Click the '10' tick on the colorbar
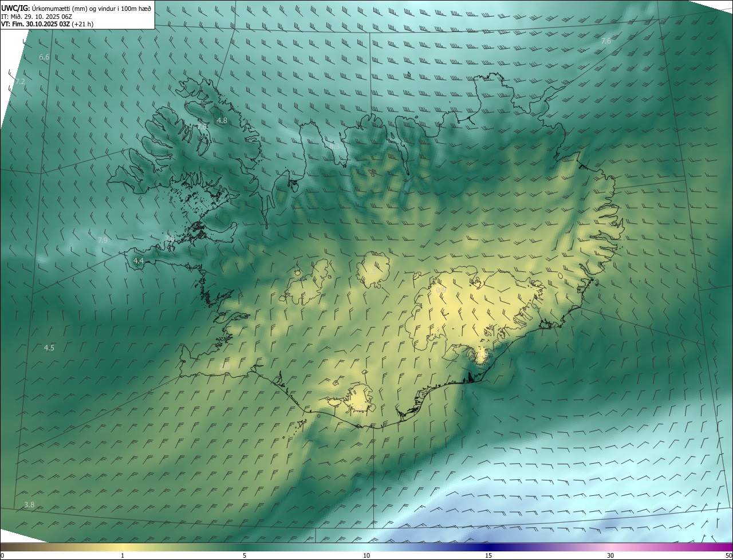The width and height of the screenshot is (733, 560). (366, 555)
